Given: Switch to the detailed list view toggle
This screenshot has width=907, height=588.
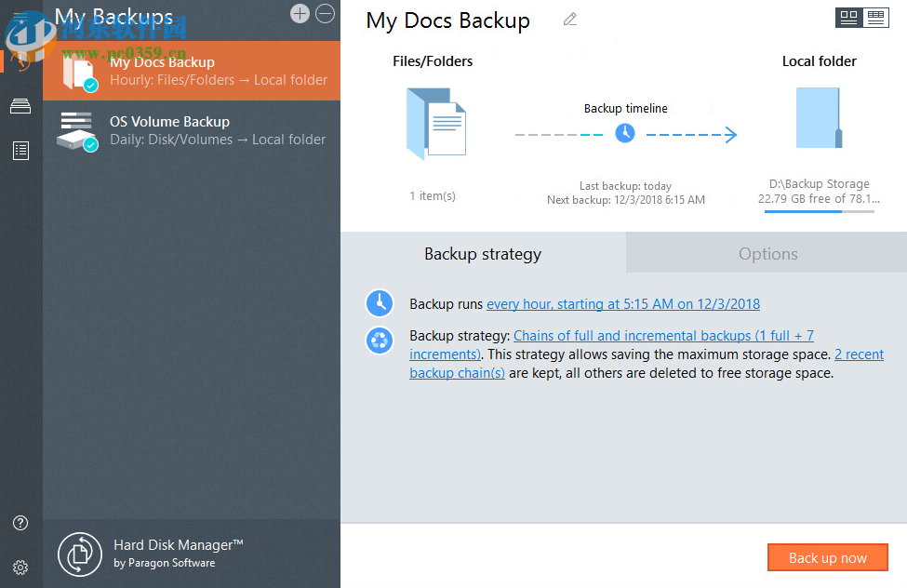Looking at the screenshot, I should 874,17.
